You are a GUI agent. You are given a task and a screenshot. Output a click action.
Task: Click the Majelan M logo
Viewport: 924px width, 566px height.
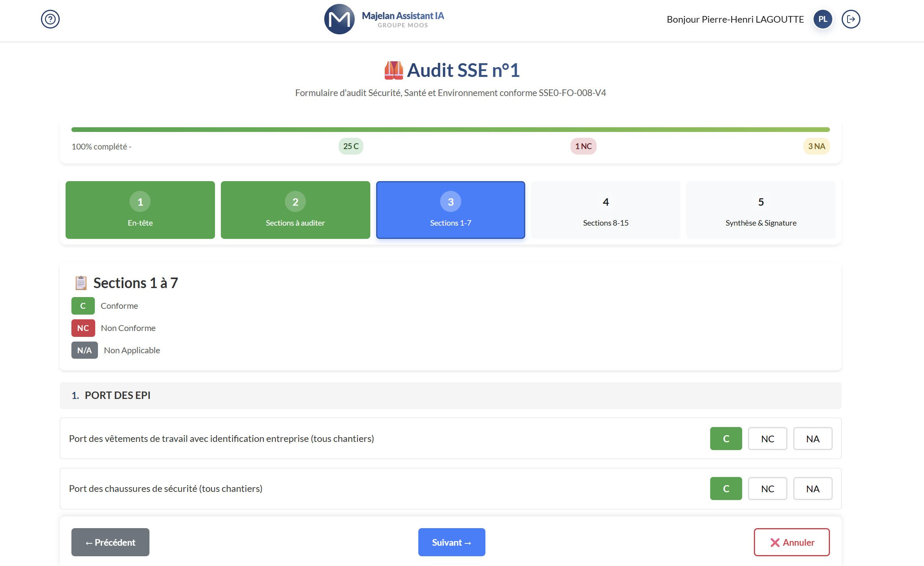[339, 19]
